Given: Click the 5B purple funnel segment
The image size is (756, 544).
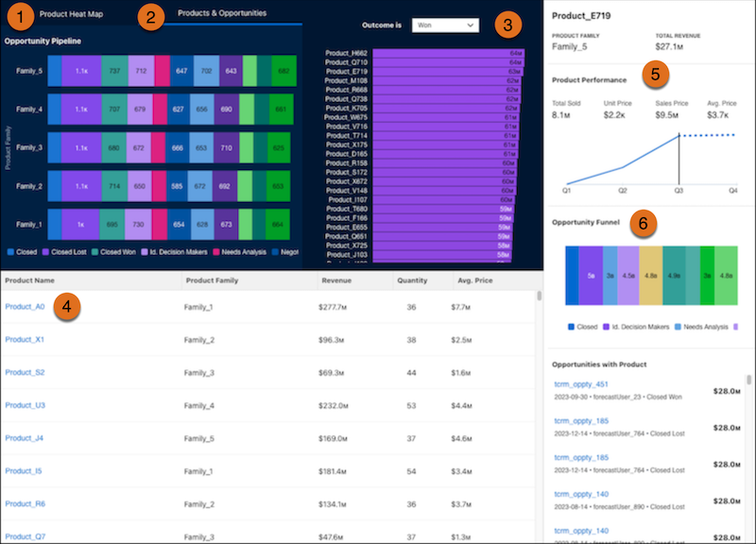Looking at the screenshot, I should click(591, 276).
